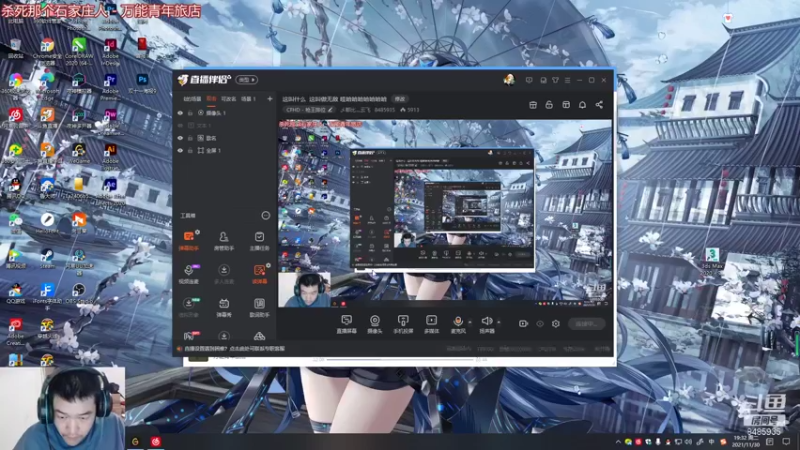Screen dimensions: 800x450
Task: Select the orange highlighted scene tab
Action: click(x=211, y=98)
